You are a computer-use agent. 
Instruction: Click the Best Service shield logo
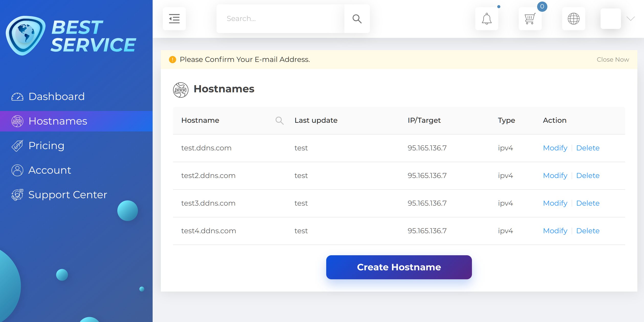point(26,36)
